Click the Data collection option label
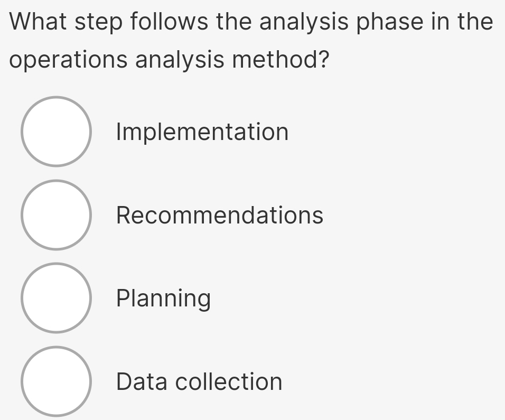This screenshot has width=505, height=420. pyautogui.click(x=199, y=381)
